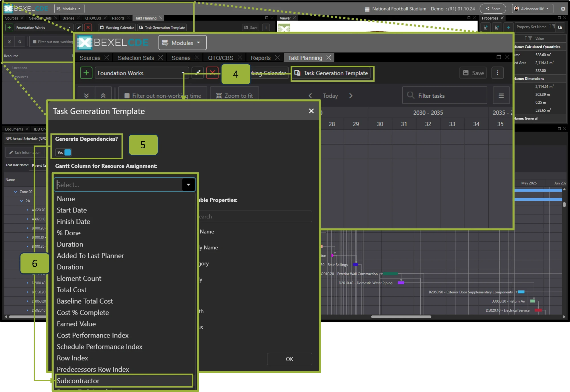Click the Filter tasks search field
This screenshot has height=392, width=570.
(444, 95)
